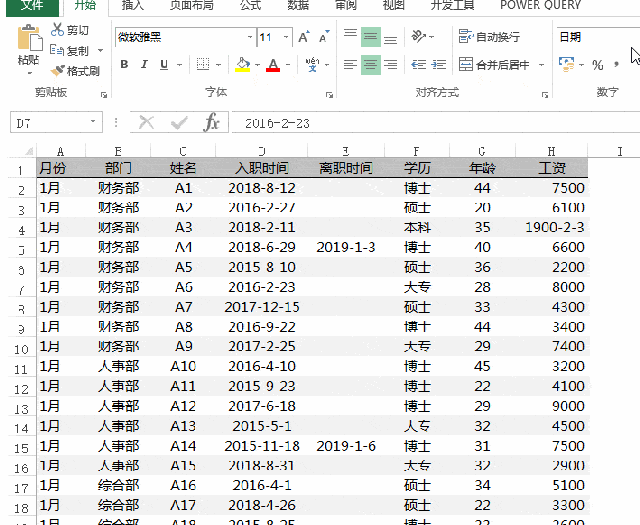This screenshot has height=525, width=640.
Task: Switch to Insert (插入) tab
Action: [133, 5]
